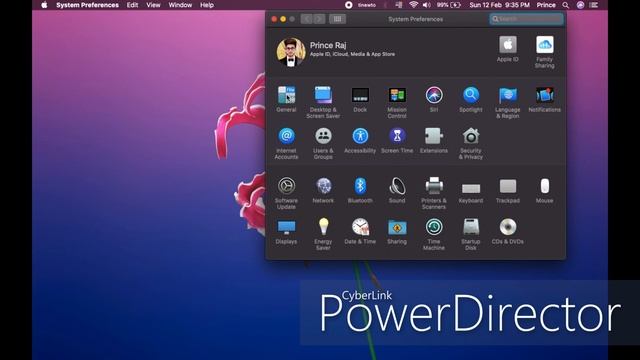
Task: Open the System Preferences menu
Action: click(x=87, y=5)
